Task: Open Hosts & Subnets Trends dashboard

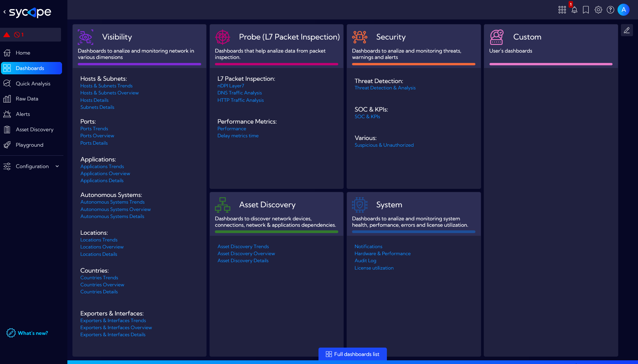Action: 106,86
